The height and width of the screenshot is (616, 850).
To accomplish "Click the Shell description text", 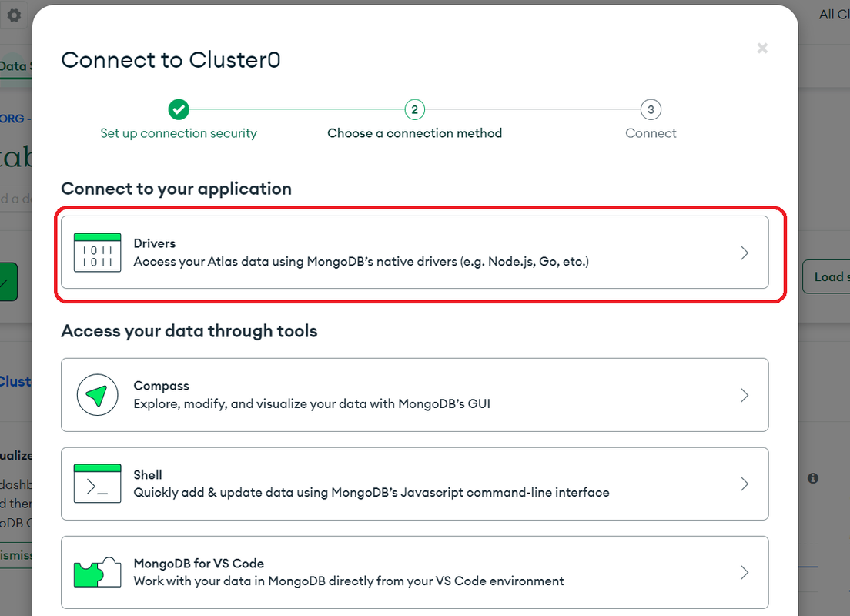I will [x=371, y=492].
